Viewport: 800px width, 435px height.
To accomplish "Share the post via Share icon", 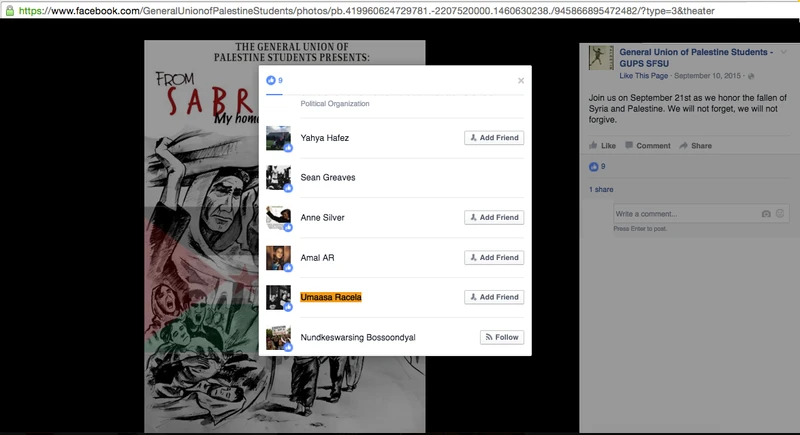I will point(695,146).
